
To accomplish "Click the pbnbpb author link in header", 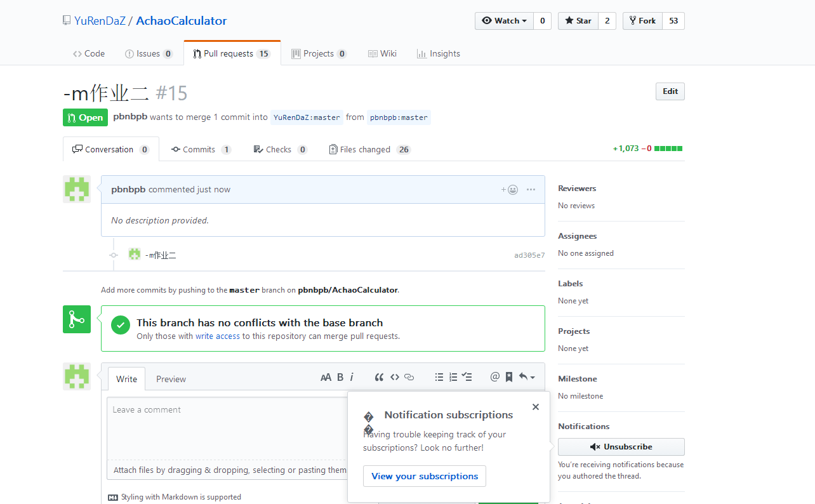I will coord(130,117).
